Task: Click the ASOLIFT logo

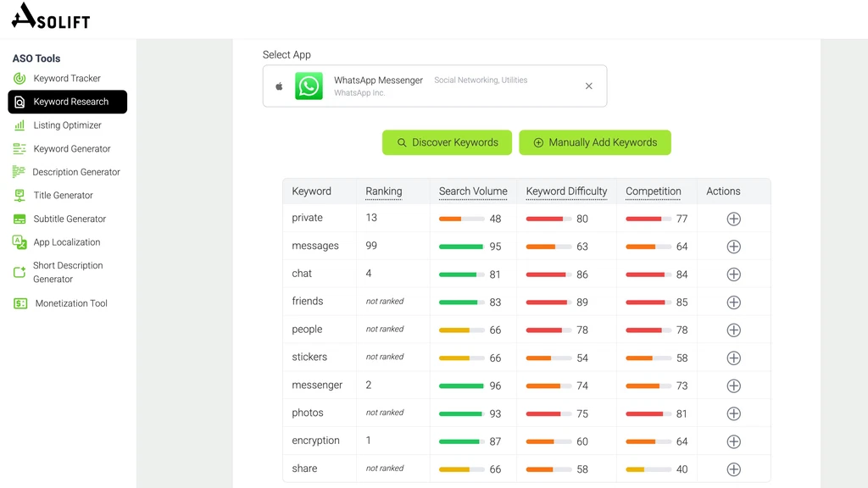Action: click(x=50, y=16)
